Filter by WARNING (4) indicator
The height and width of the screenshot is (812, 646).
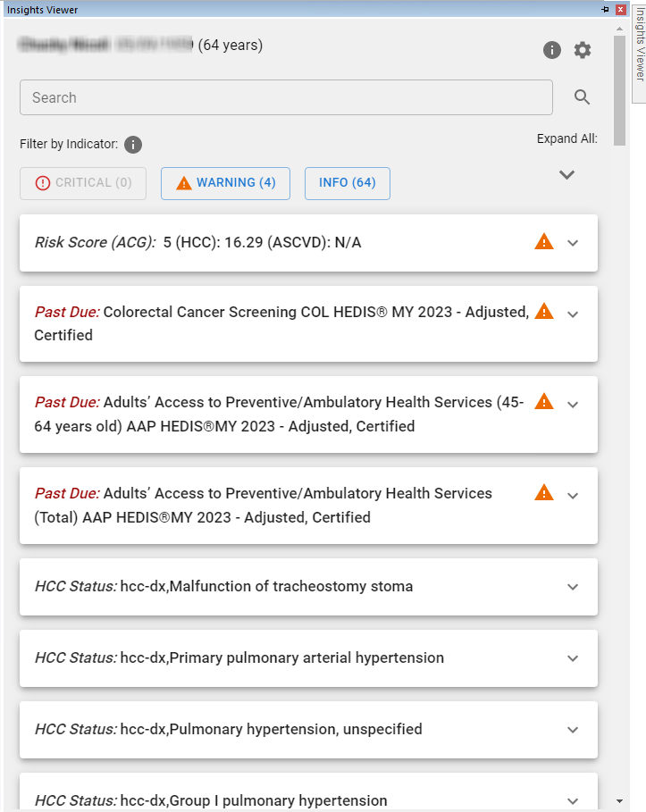click(225, 183)
